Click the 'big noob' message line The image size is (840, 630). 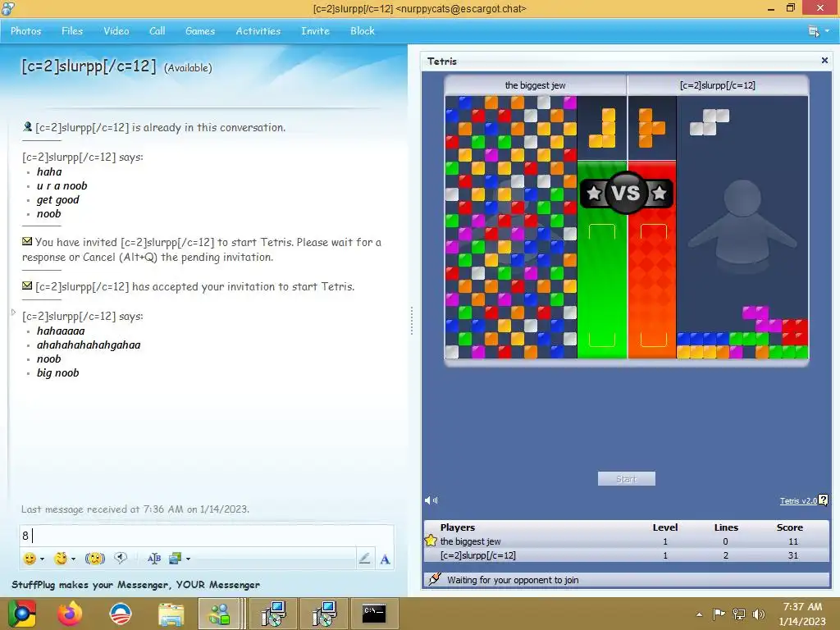(58, 373)
